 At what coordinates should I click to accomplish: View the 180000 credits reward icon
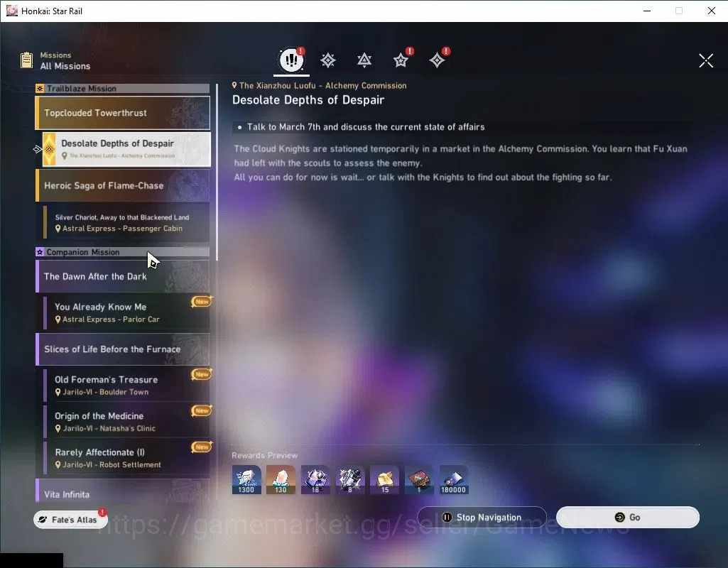[454, 480]
